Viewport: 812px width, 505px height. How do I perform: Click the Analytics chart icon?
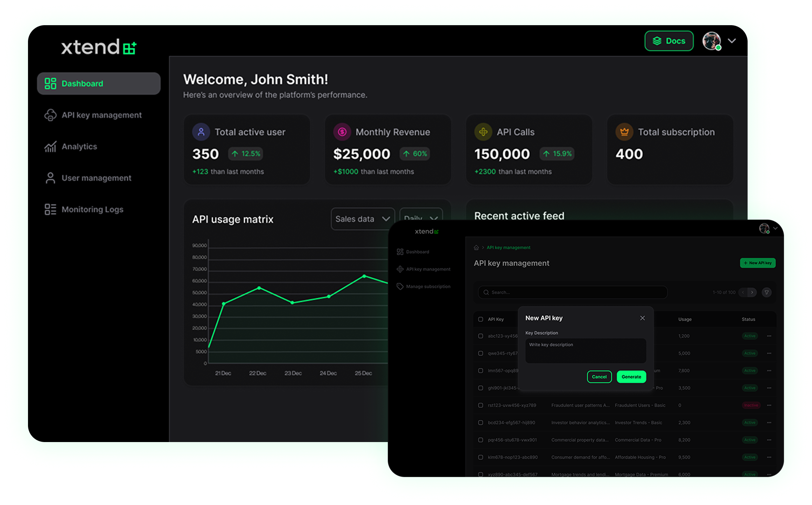coord(50,147)
